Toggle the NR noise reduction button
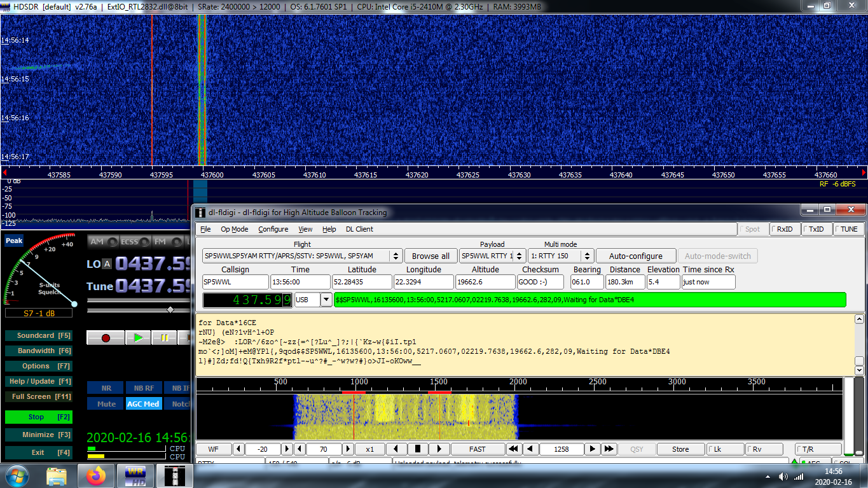Screen dimensions: 868x488 coord(106,387)
